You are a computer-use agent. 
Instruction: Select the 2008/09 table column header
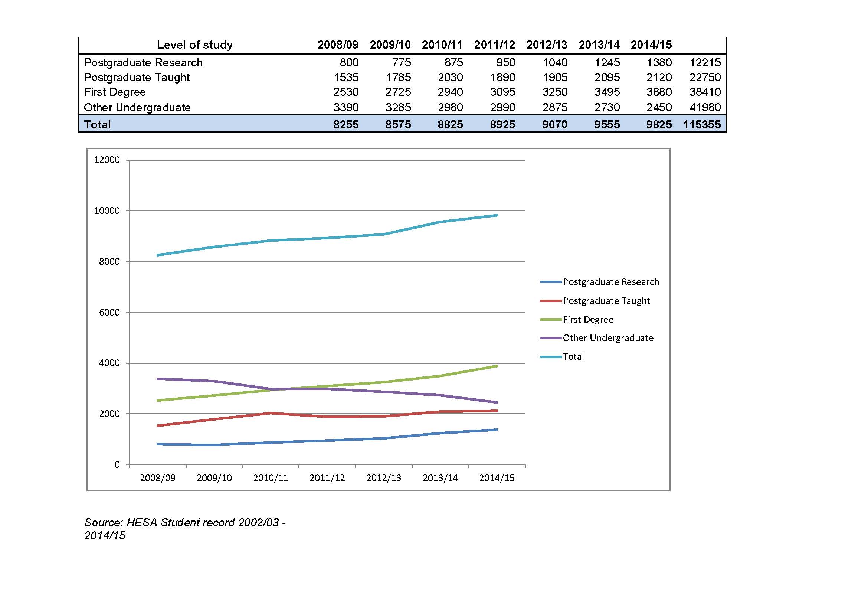point(338,45)
